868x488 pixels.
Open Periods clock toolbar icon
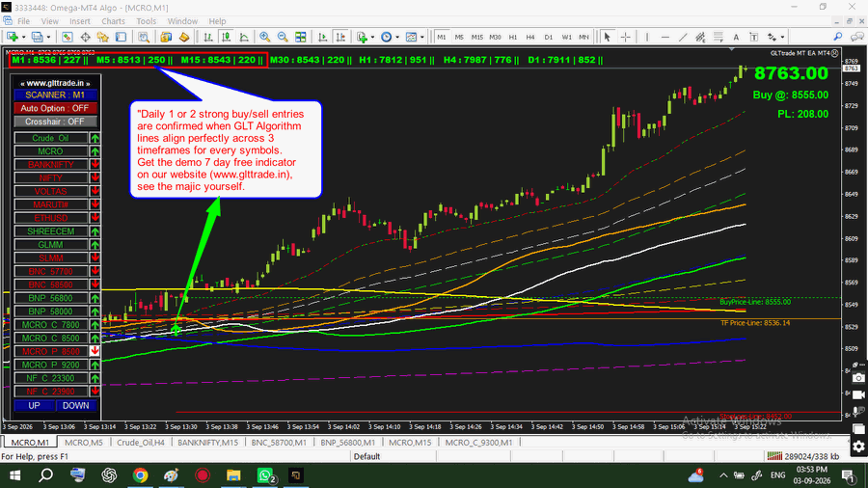coord(387,37)
